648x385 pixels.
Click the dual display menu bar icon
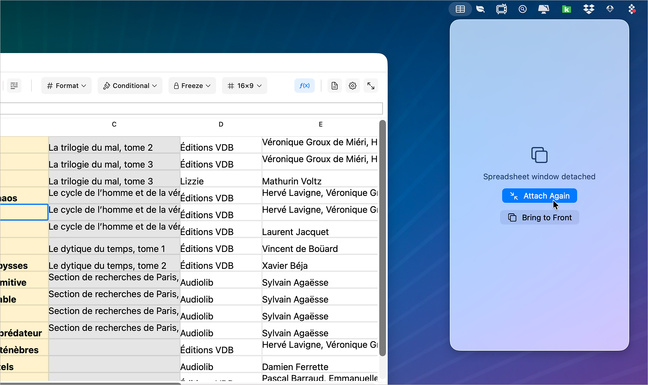543,9
